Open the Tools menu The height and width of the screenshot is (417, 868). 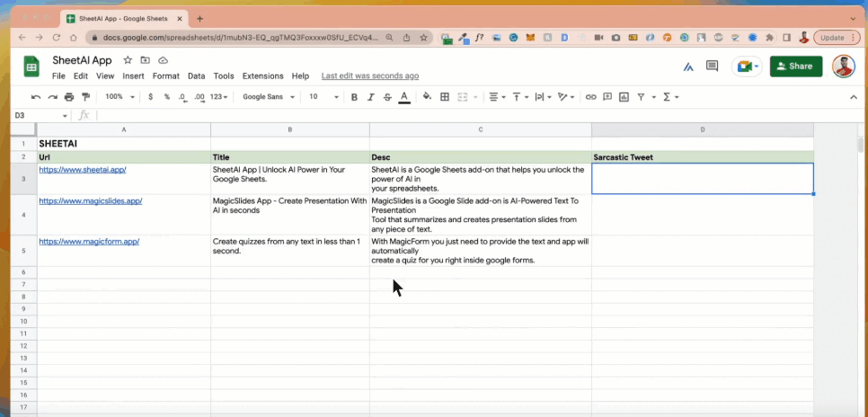tap(224, 75)
